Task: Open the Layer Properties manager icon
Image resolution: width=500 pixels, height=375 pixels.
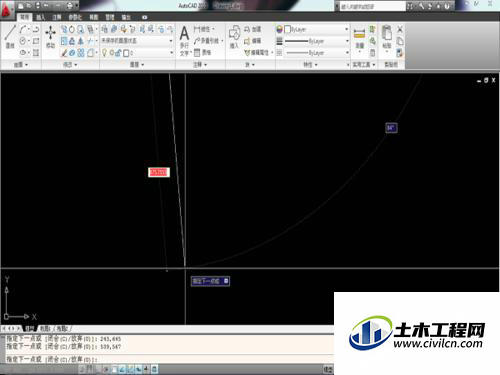Action: pyautogui.click(x=104, y=29)
